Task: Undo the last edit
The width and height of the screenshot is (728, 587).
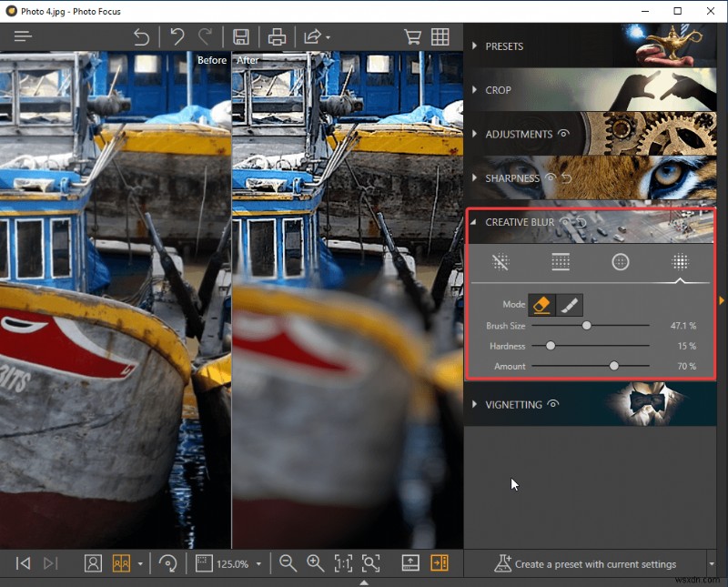Action: (177, 36)
